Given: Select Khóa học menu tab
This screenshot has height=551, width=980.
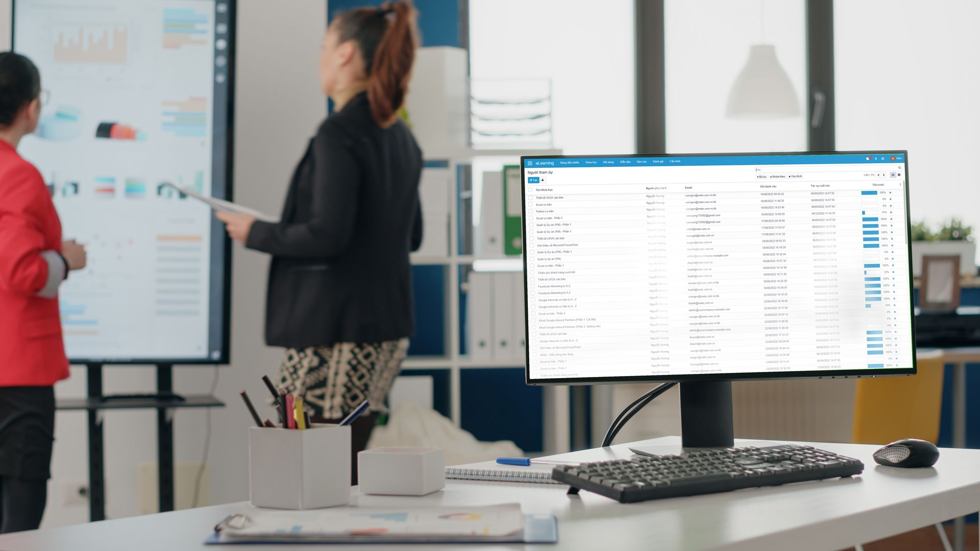Looking at the screenshot, I should pyautogui.click(x=591, y=161).
